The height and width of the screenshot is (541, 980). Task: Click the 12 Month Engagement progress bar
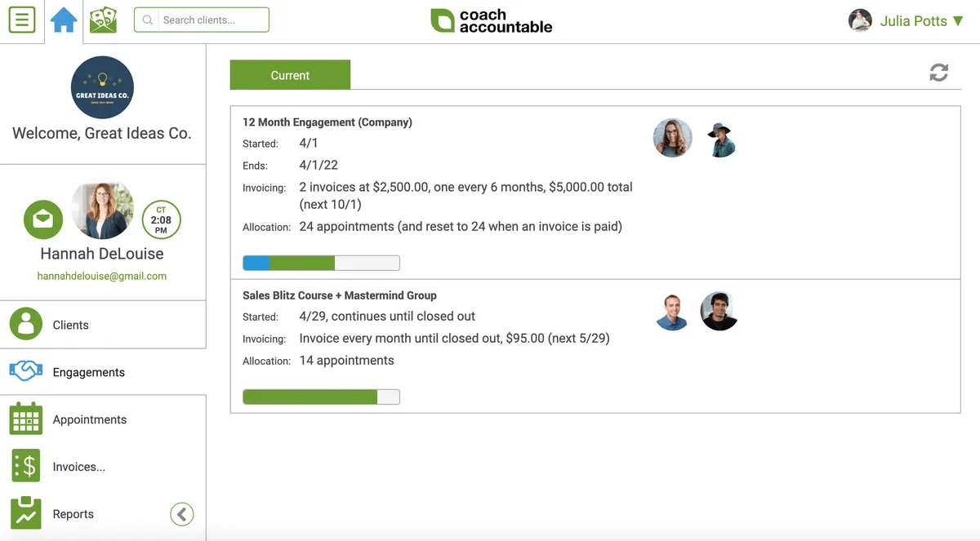point(321,263)
